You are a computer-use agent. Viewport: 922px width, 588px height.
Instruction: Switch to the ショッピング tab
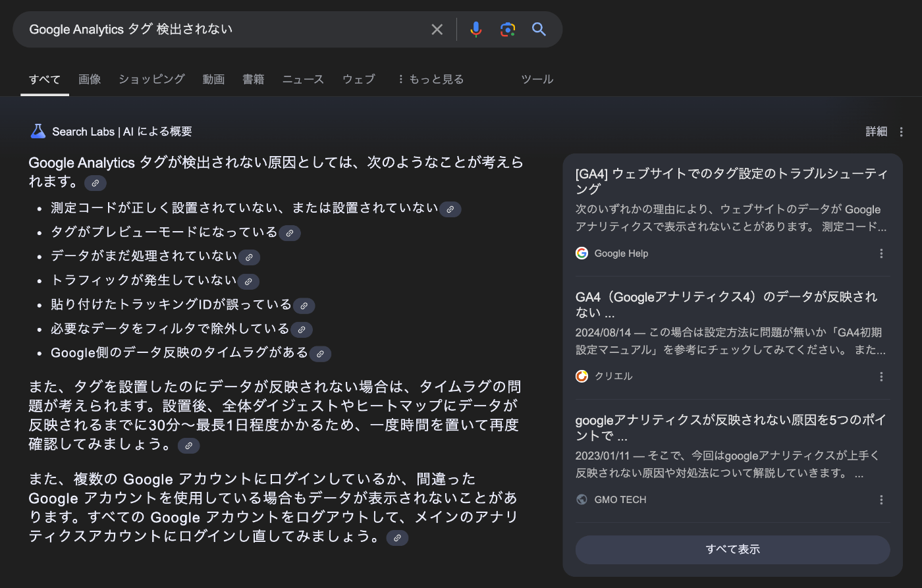[x=151, y=79]
